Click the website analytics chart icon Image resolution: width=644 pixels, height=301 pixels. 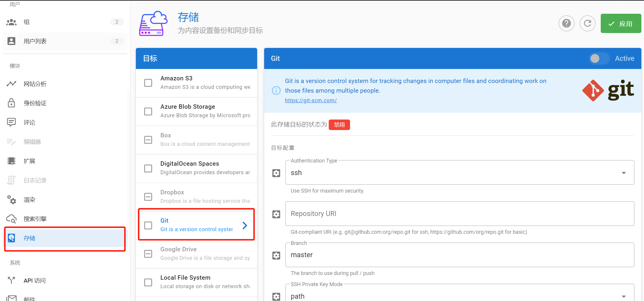pos(11,84)
